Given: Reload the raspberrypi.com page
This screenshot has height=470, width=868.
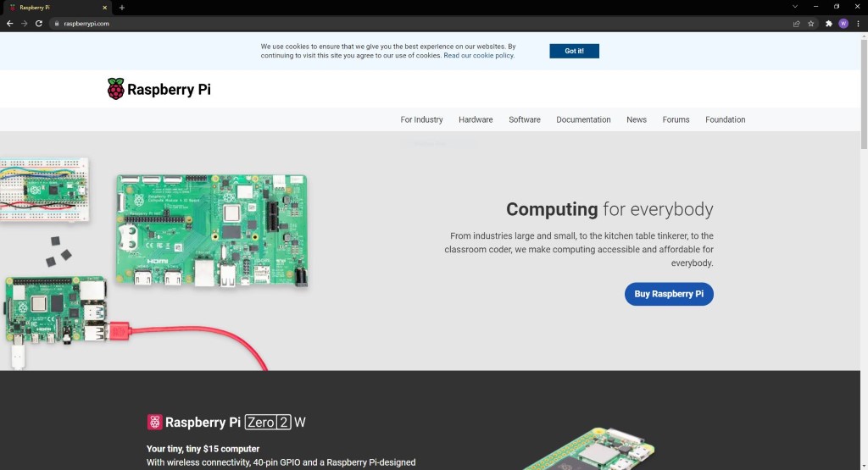Looking at the screenshot, I should tap(39, 23).
